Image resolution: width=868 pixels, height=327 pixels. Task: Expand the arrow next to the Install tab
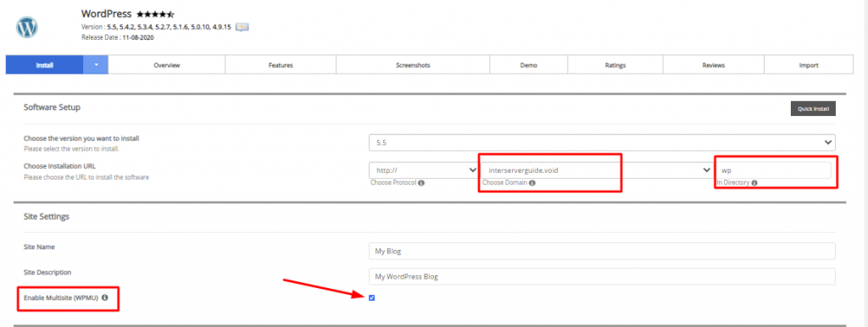click(x=96, y=64)
